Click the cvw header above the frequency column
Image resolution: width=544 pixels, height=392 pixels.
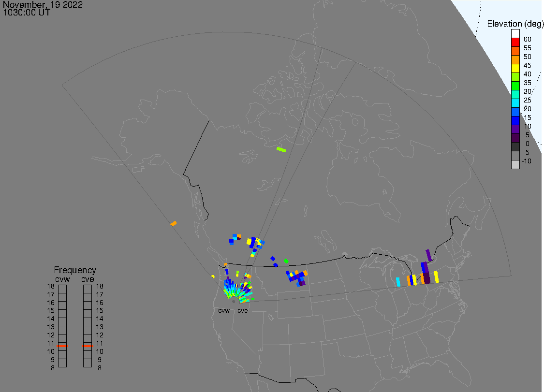click(63, 279)
